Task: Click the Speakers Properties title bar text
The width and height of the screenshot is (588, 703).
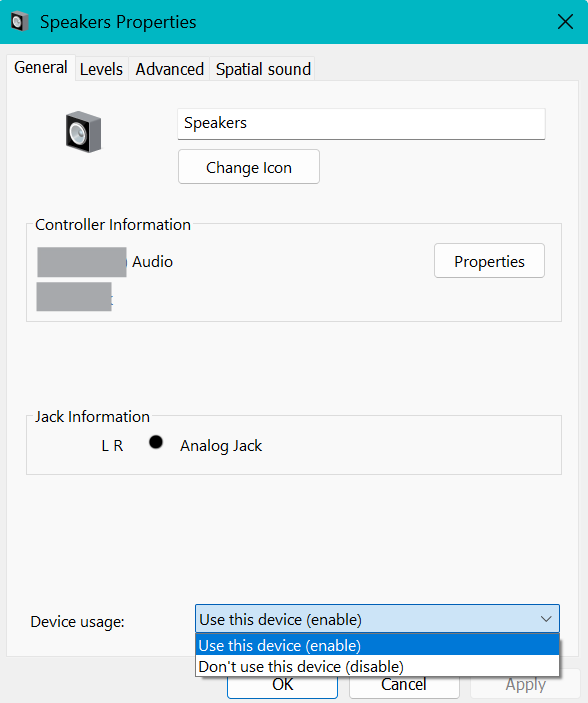Action: 118,22
